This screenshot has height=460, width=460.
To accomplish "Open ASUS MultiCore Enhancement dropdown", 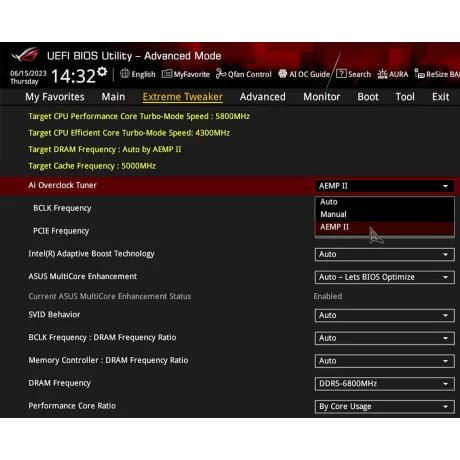I will pos(385,277).
